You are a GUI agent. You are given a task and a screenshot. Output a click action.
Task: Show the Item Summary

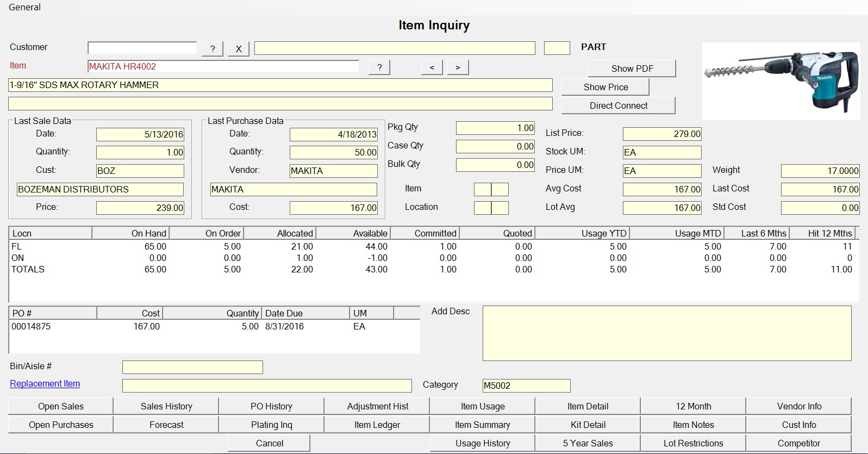click(483, 425)
